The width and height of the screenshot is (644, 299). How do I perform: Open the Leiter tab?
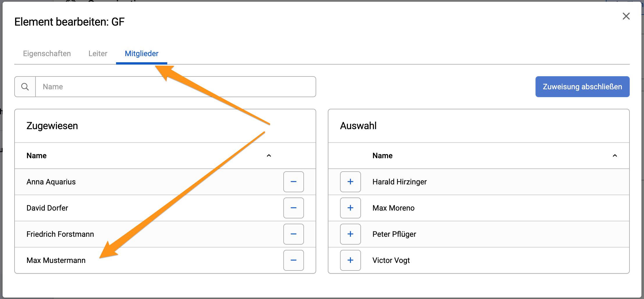click(98, 54)
